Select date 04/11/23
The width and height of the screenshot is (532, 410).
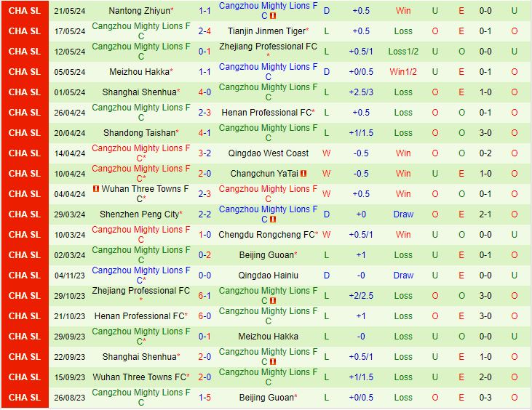pos(70,275)
